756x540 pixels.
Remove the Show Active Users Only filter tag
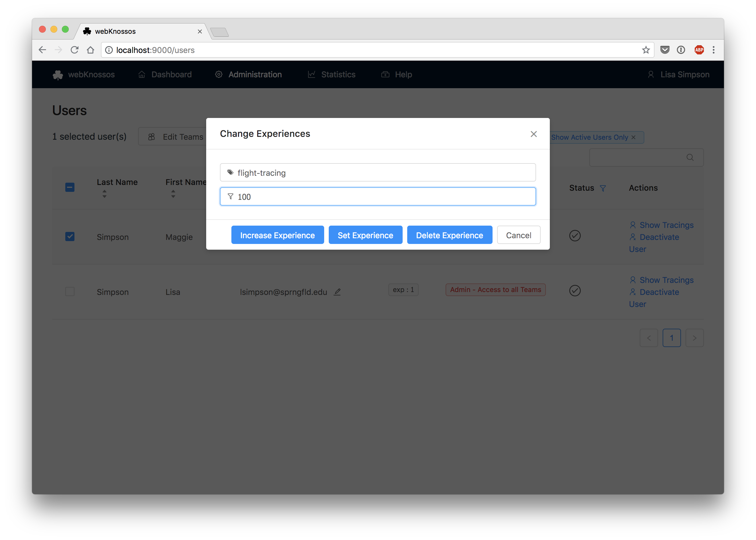point(634,137)
